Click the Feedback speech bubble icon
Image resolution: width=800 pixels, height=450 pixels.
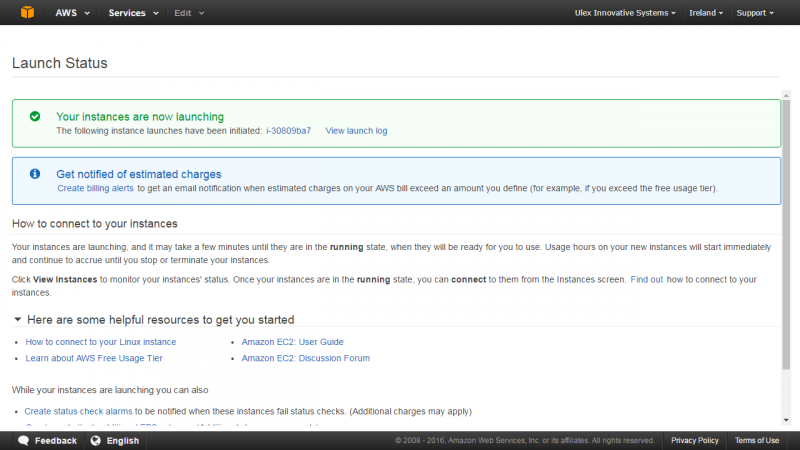(x=23, y=440)
